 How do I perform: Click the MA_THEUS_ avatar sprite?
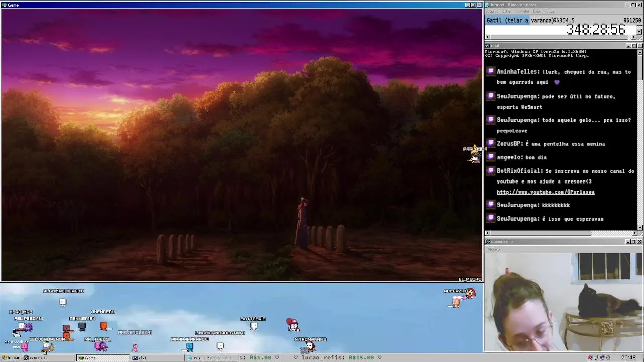(x=101, y=346)
